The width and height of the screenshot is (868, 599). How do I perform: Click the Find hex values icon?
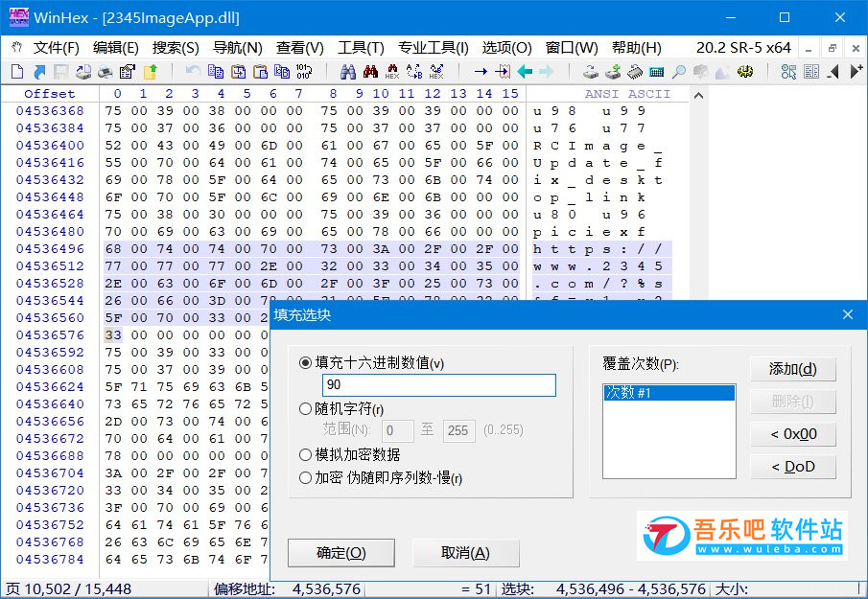392,71
